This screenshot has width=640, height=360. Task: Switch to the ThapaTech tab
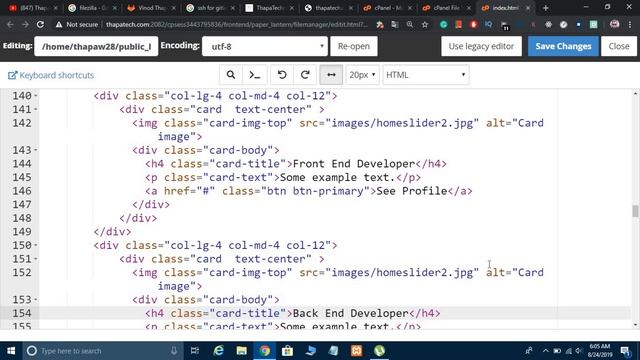click(269, 8)
